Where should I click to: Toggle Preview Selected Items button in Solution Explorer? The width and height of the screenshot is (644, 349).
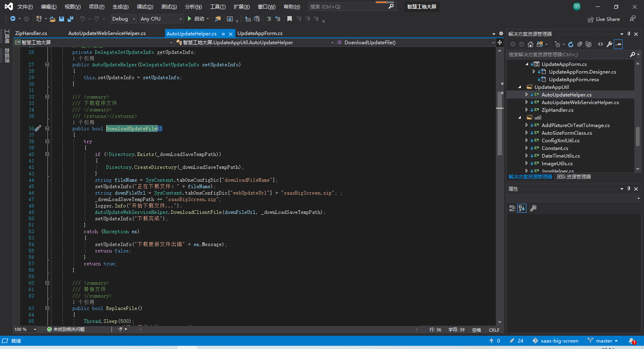pos(618,44)
